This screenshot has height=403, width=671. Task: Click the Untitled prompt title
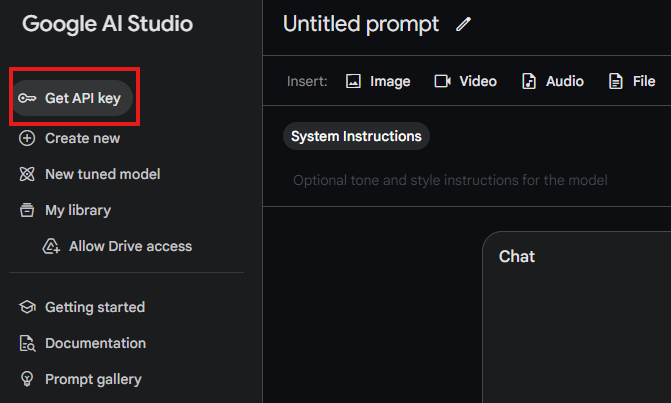pyautogui.click(x=361, y=24)
